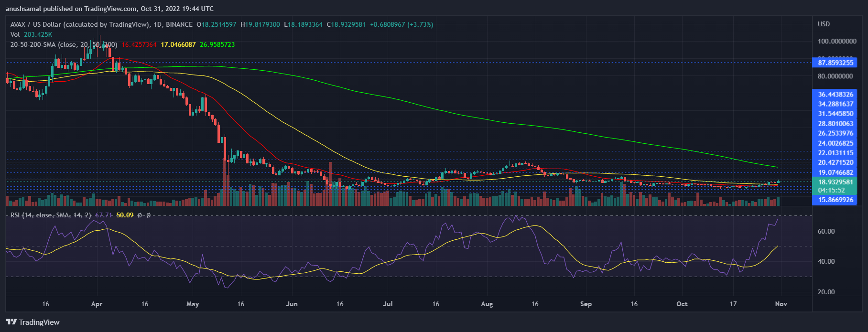Click the red SMA value 16.4257364
Viewport: 868px width, 332px height.
click(x=139, y=44)
